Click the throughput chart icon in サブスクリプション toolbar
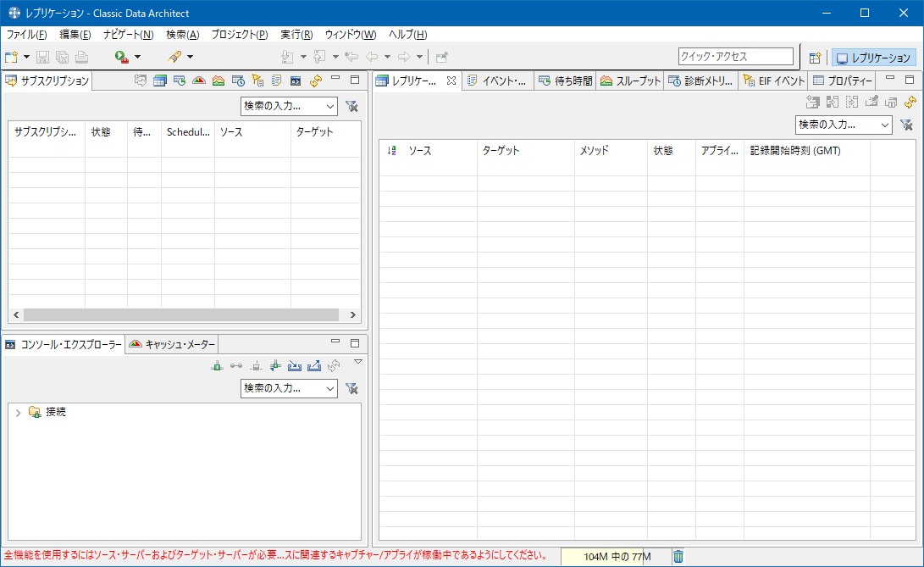 [219, 81]
